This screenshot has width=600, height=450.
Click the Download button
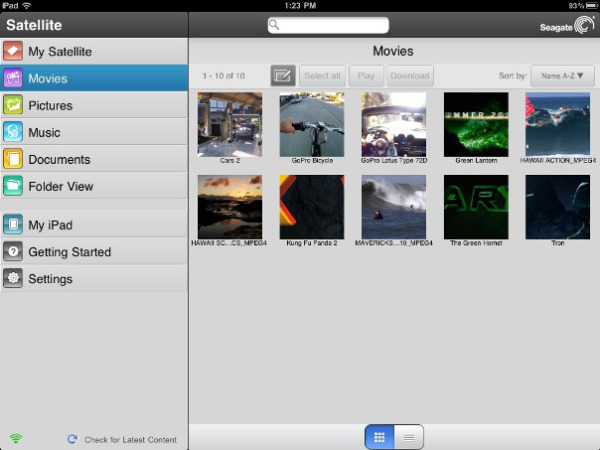click(x=410, y=76)
